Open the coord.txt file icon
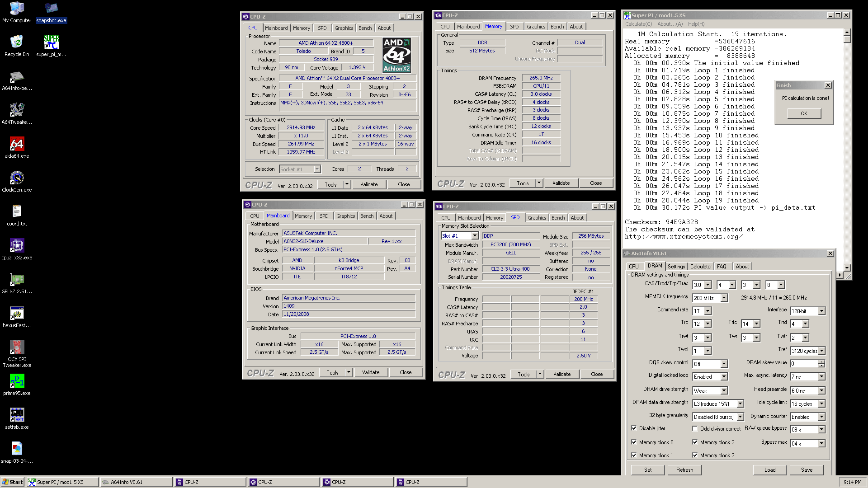This screenshot has height=488, width=868. pos(17,216)
